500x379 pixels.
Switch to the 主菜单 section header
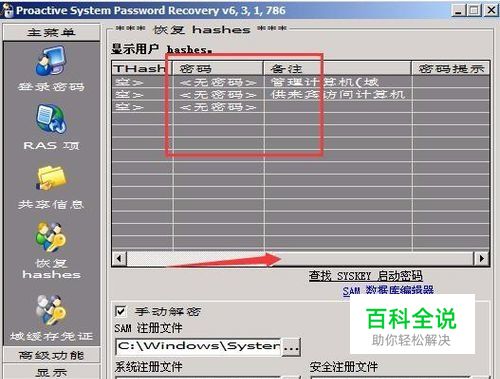coord(51,33)
